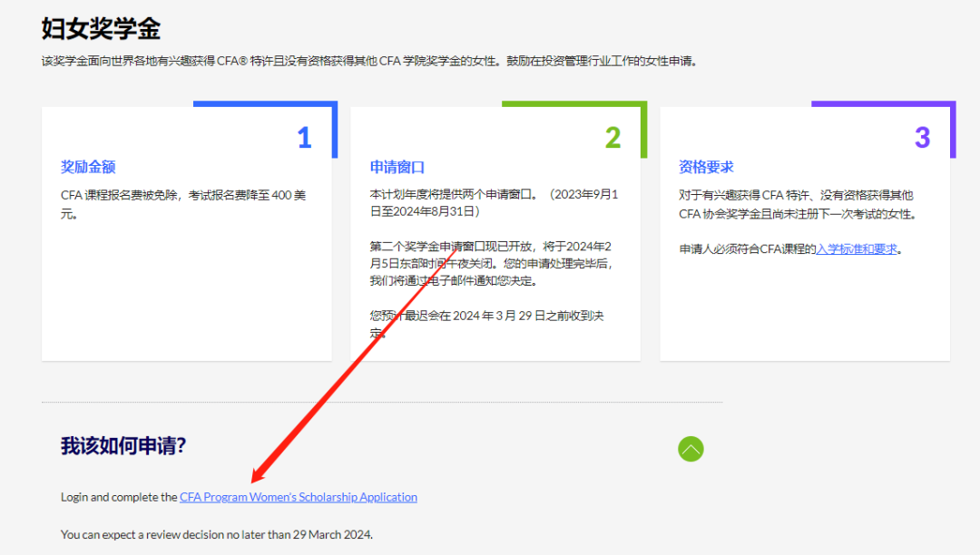Screen dimensions: 980x555
Task: Click intro sentence beginning 该奖学金面向世界各地
Action: [369, 61]
